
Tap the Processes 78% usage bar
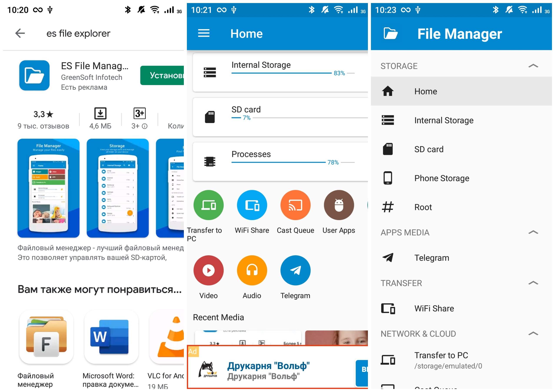(293, 162)
